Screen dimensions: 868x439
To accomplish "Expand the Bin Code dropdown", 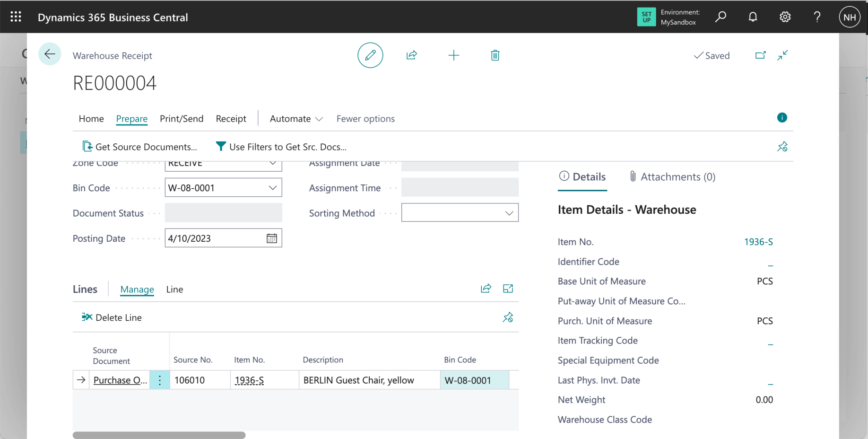I will (273, 188).
